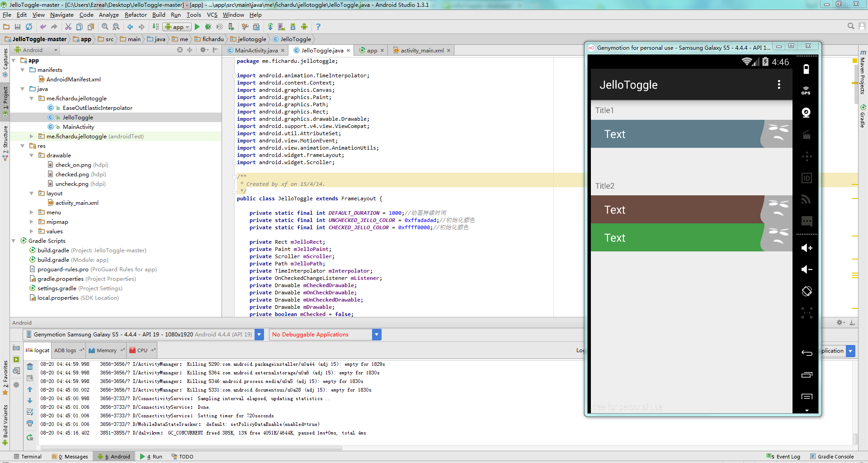Click the Find magnifier icon in toolbar
868x463 pixels.
coord(105,27)
